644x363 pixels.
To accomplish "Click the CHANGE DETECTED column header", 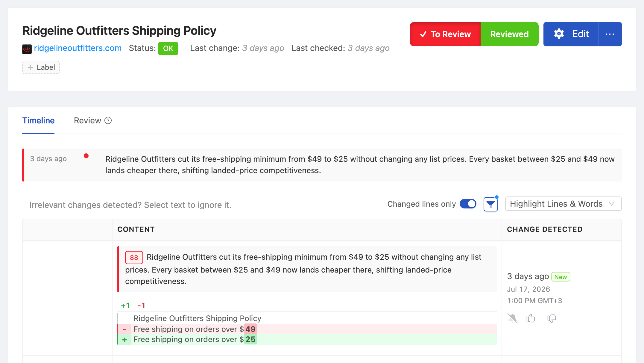I will 545,229.
